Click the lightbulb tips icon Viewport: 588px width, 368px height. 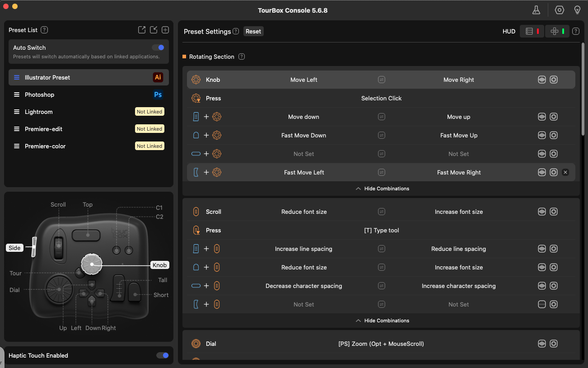[x=577, y=10]
